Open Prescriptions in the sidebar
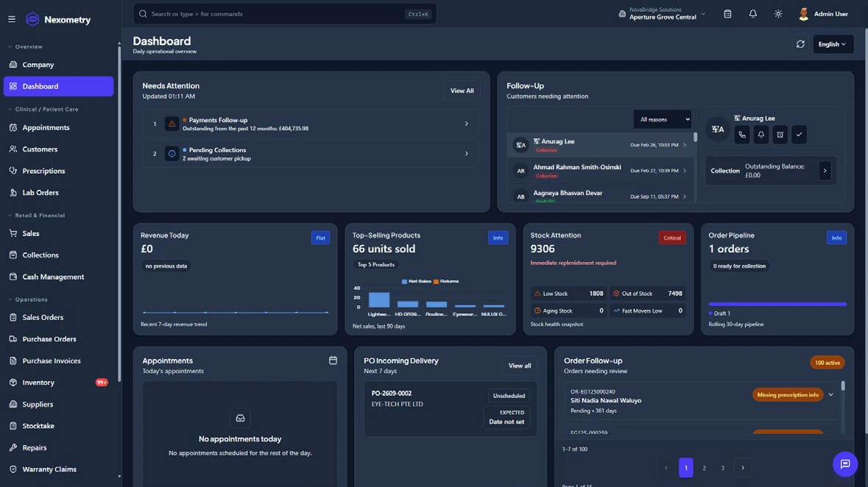Image resolution: width=868 pixels, height=487 pixels. (58, 171)
